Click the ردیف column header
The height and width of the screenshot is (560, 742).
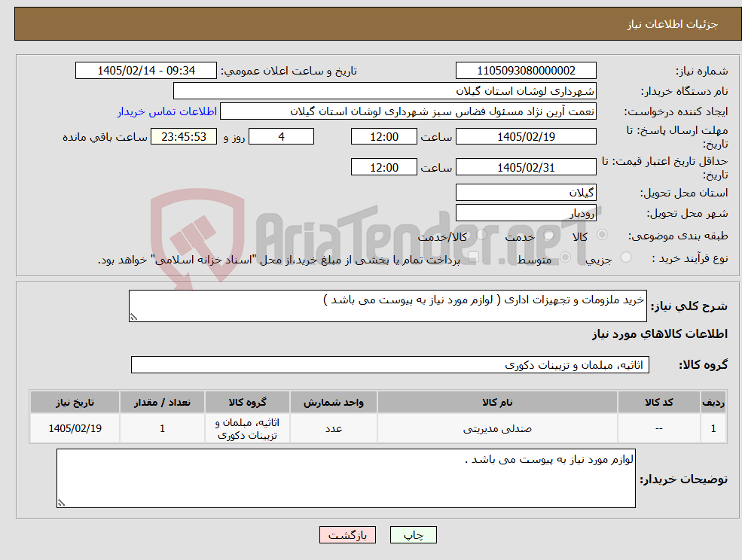point(713,403)
